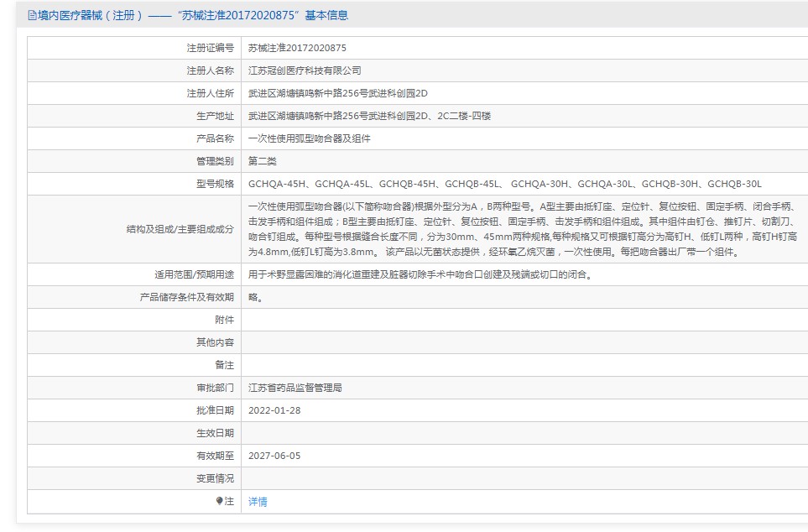Click management category value 第二类
The height and width of the screenshot is (532, 808).
click(262, 161)
